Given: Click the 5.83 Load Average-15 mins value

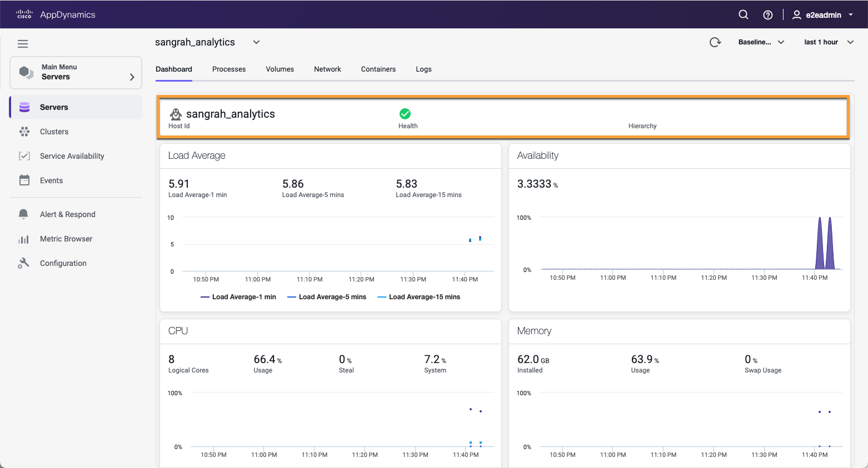Looking at the screenshot, I should [x=406, y=184].
